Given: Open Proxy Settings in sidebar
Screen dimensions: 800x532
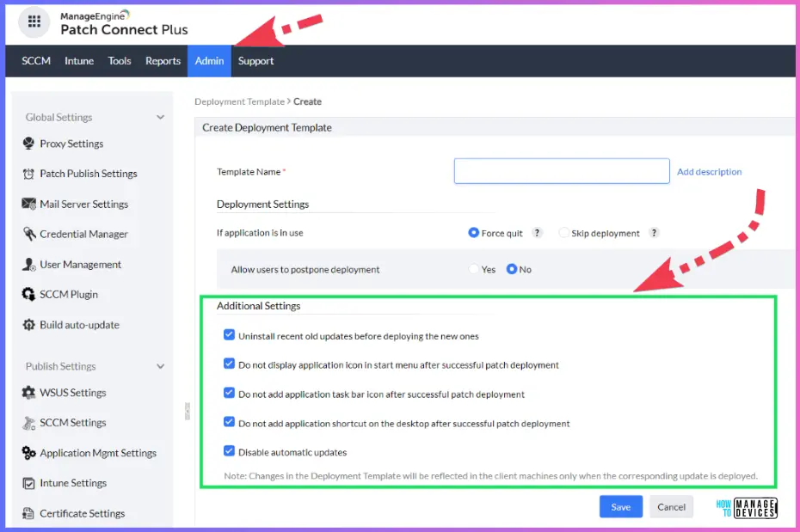Looking at the screenshot, I should tap(71, 144).
